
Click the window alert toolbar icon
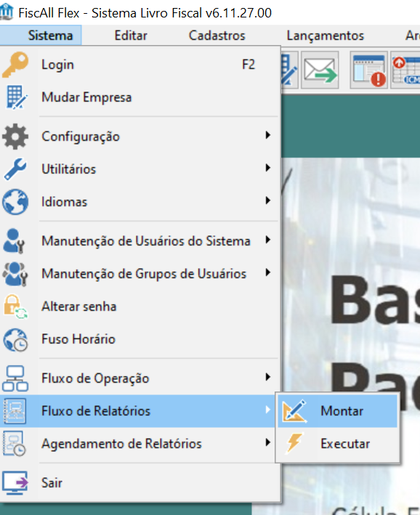click(368, 70)
